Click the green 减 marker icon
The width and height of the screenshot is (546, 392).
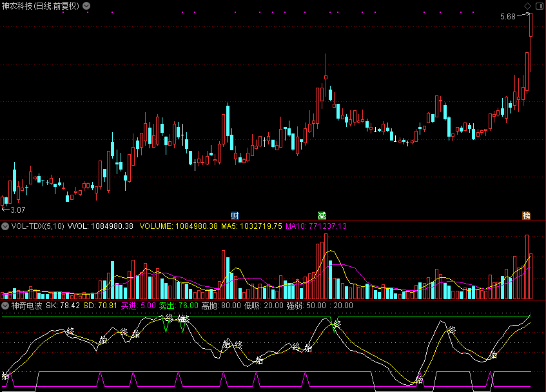[x=322, y=215]
